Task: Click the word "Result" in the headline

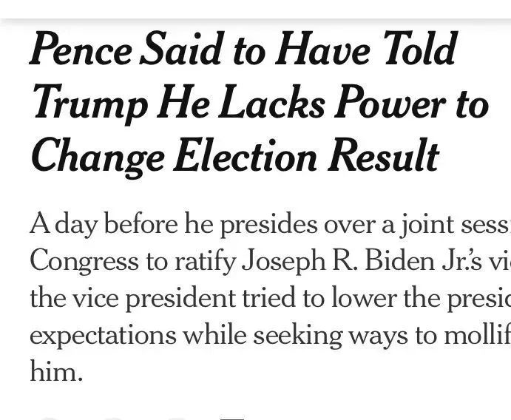Action: [x=384, y=156]
